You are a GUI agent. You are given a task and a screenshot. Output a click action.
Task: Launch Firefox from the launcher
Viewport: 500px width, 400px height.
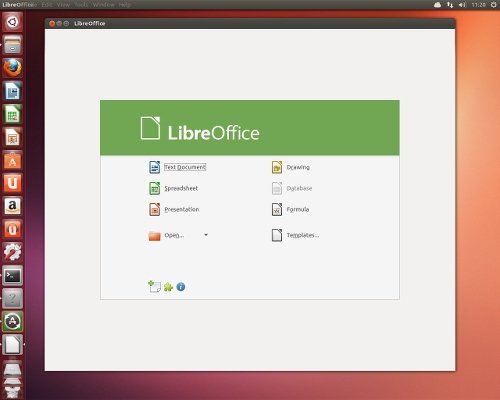pyautogui.click(x=13, y=68)
